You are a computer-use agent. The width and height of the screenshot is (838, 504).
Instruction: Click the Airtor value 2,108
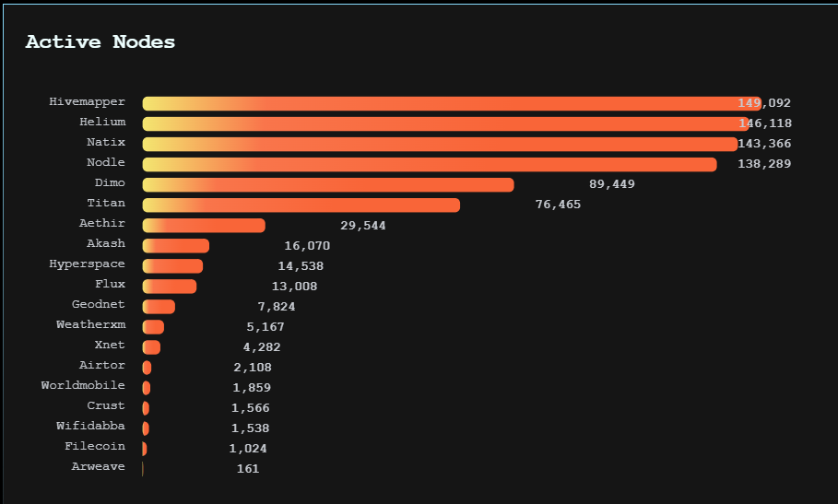[x=252, y=368]
